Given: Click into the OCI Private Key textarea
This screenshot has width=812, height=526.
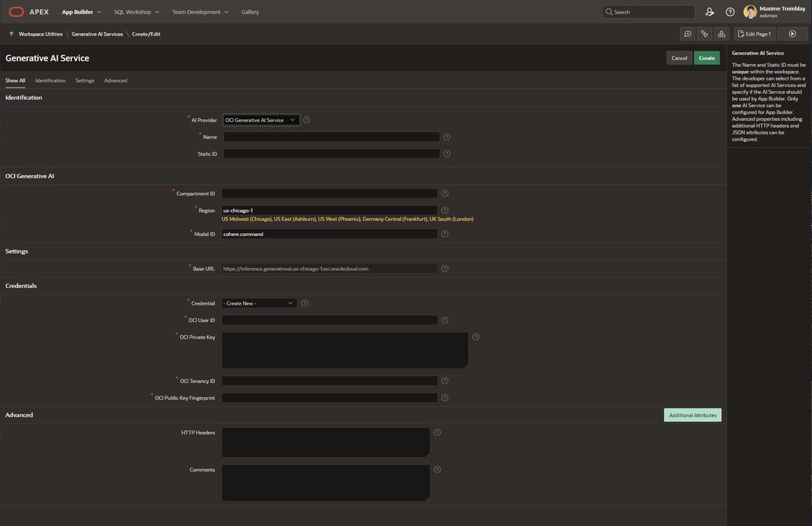Looking at the screenshot, I should point(345,350).
